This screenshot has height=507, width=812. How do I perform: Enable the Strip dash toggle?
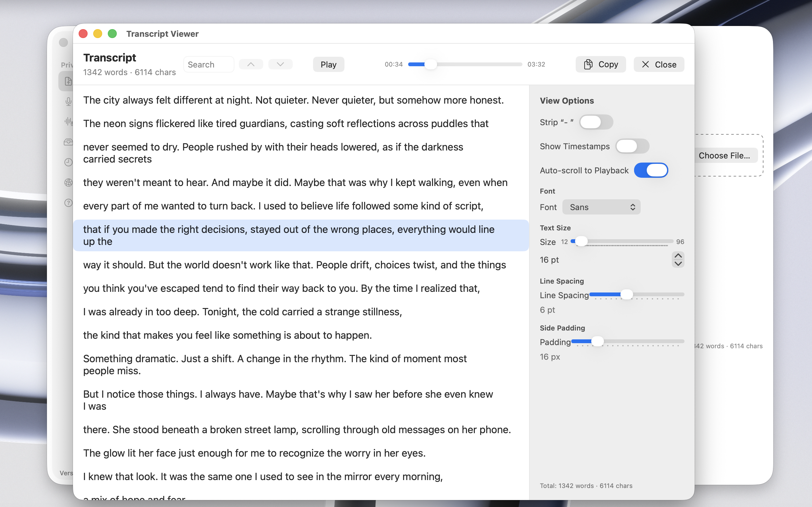point(596,122)
